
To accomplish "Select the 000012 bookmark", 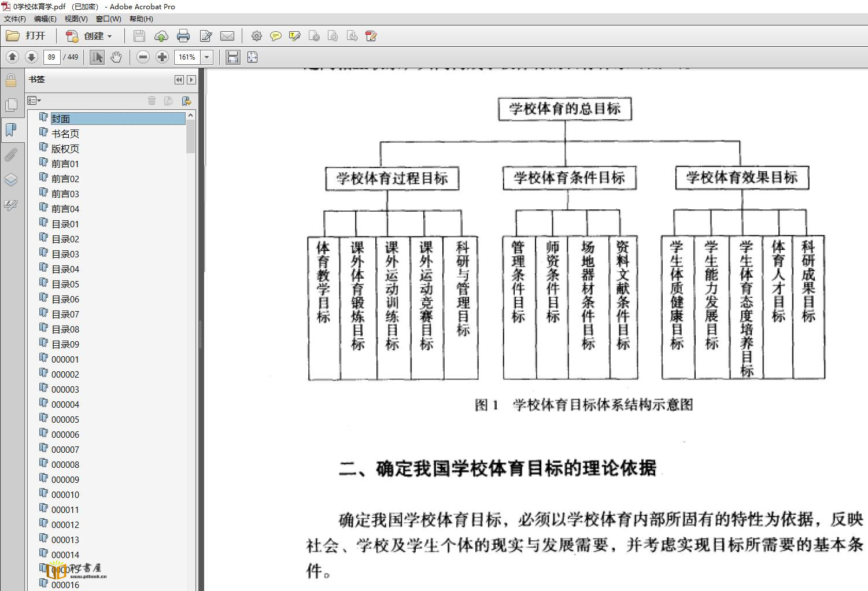I will (x=65, y=524).
